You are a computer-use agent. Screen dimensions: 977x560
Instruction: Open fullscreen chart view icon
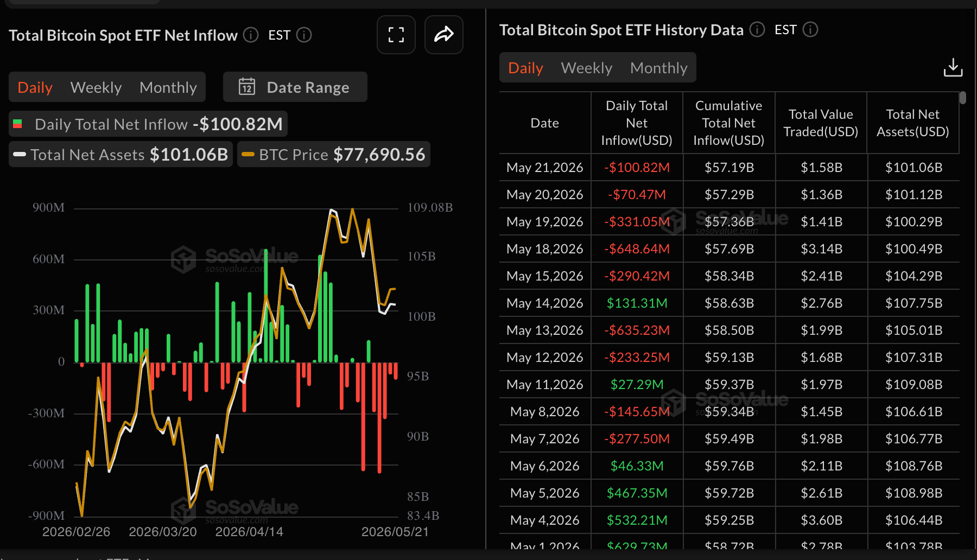coord(396,35)
